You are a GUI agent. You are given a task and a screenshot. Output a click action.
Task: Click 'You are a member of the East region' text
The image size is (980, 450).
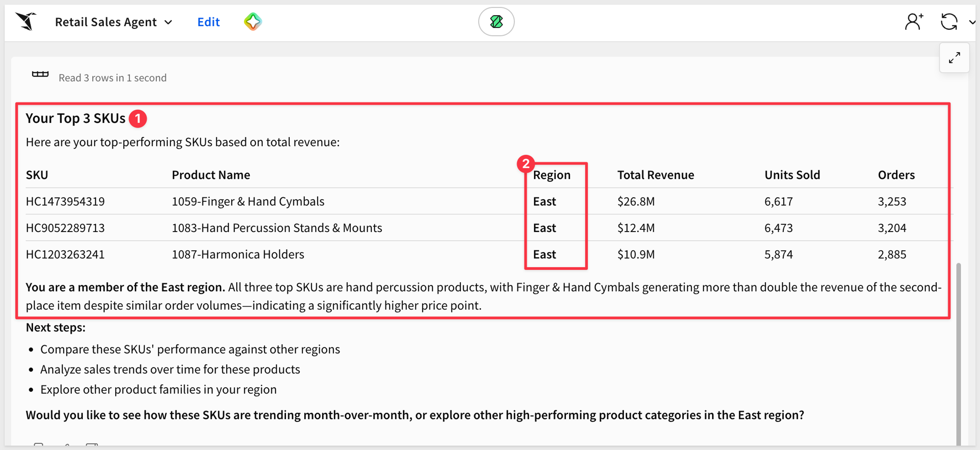[x=125, y=287]
